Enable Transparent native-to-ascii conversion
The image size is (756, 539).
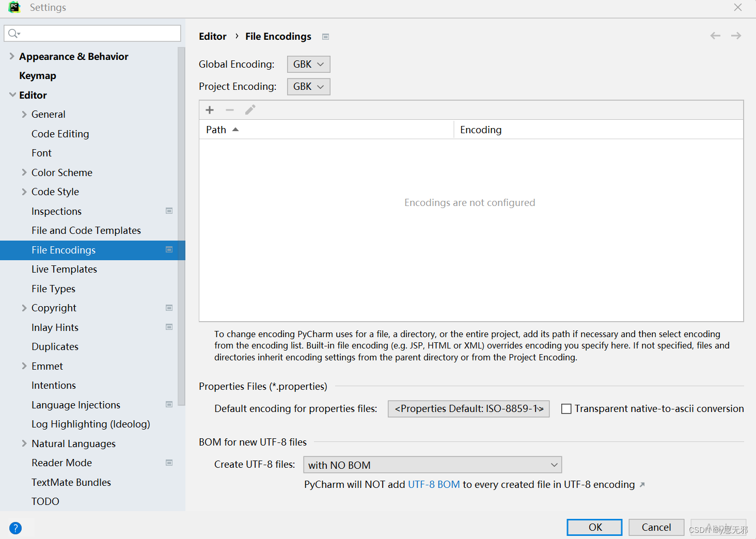(x=566, y=409)
